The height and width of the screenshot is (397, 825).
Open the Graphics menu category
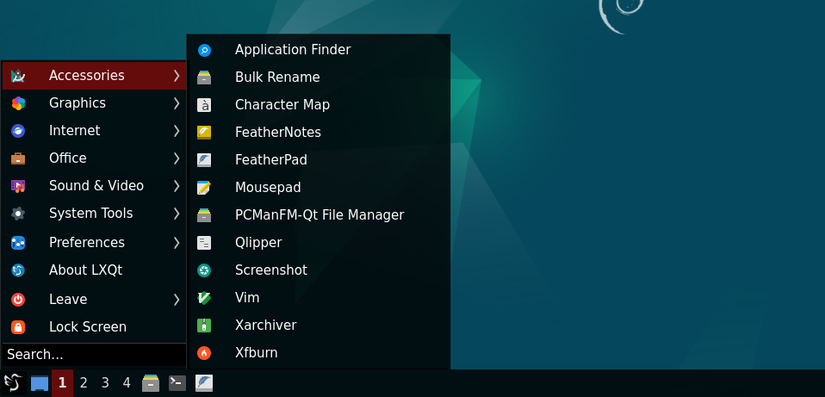coord(94,103)
